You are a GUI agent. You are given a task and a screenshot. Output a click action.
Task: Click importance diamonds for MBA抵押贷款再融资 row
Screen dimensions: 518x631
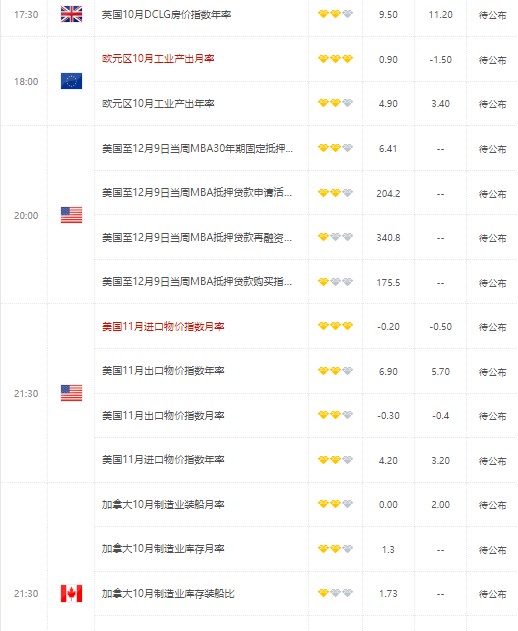pos(335,237)
